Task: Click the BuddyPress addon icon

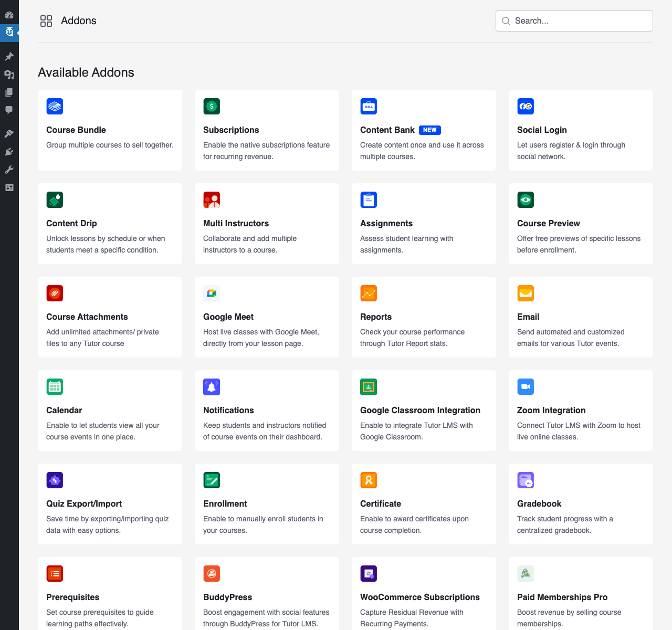Action: (x=212, y=574)
